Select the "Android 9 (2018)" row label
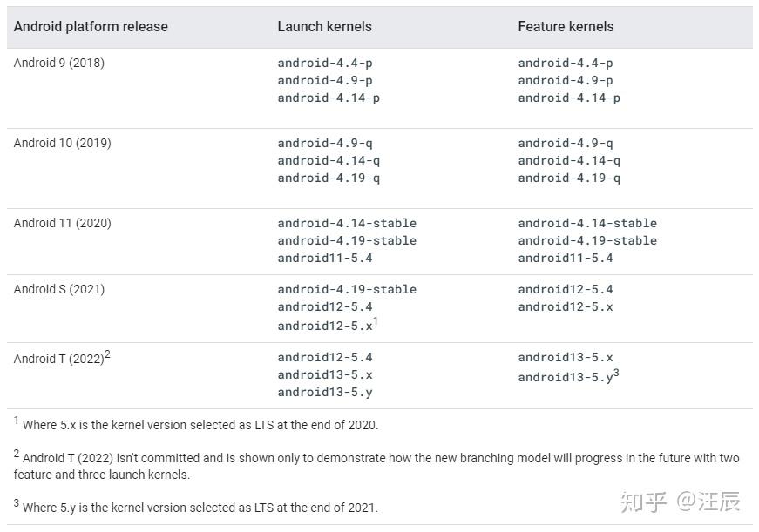The width and height of the screenshot is (759, 532). (x=59, y=63)
